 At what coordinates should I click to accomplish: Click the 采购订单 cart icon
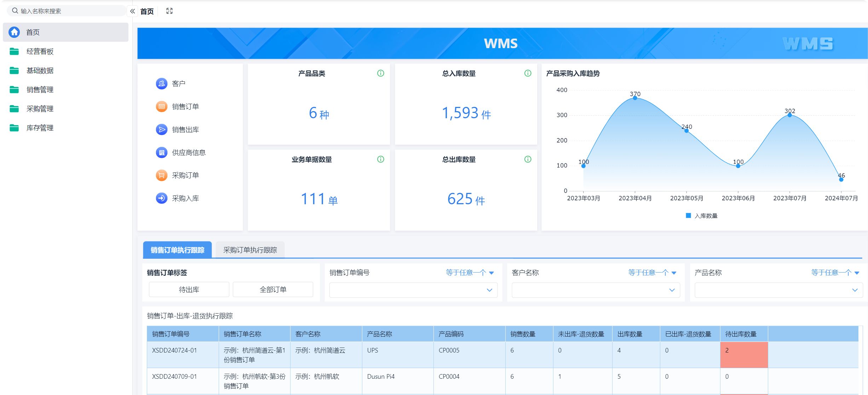pos(161,175)
